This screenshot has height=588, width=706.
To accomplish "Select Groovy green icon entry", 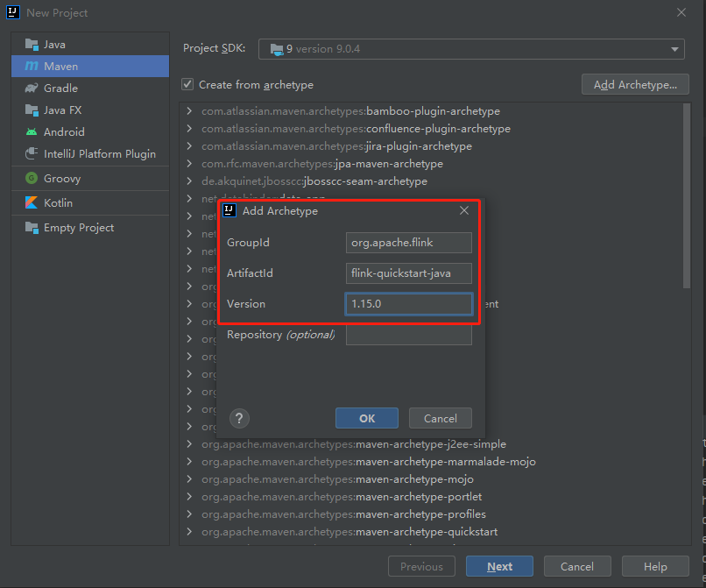I will coord(32,179).
